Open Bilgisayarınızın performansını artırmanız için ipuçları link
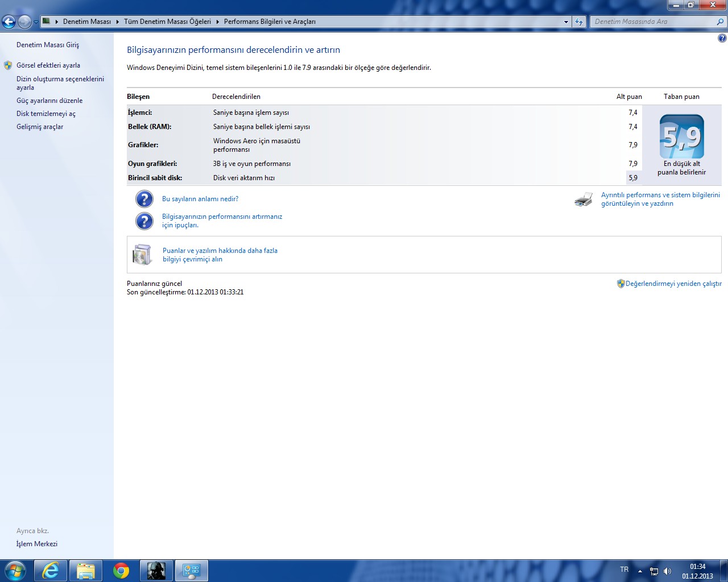This screenshot has width=728, height=582. point(222,221)
